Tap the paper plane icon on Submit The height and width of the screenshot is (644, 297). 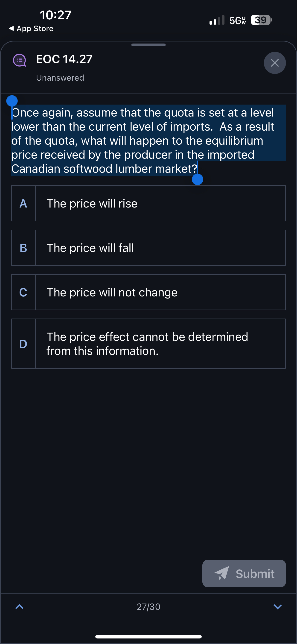click(x=221, y=573)
